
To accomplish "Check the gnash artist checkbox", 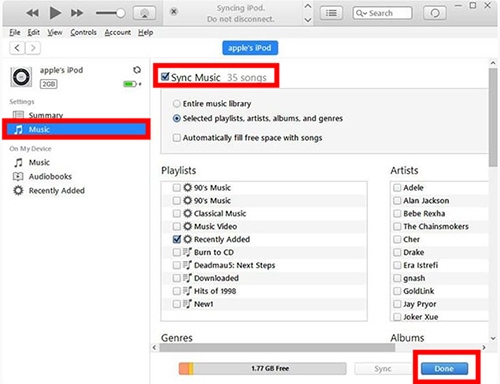I will pos(397,278).
